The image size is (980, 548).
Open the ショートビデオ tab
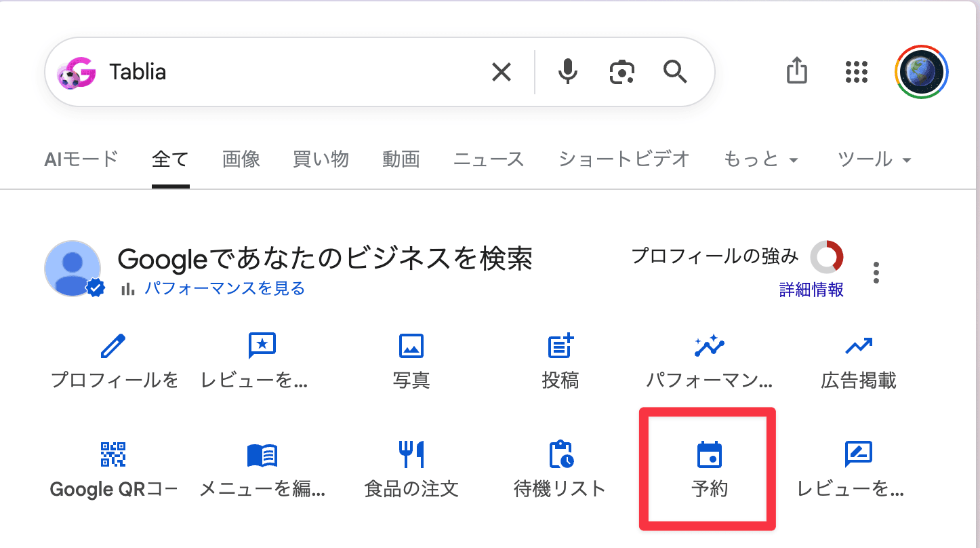point(624,159)
